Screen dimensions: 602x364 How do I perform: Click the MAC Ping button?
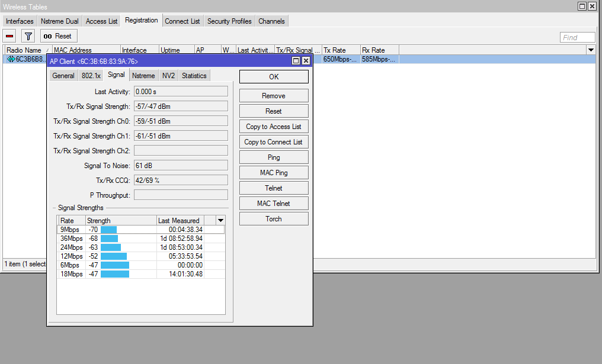click(x=274, y=173)
